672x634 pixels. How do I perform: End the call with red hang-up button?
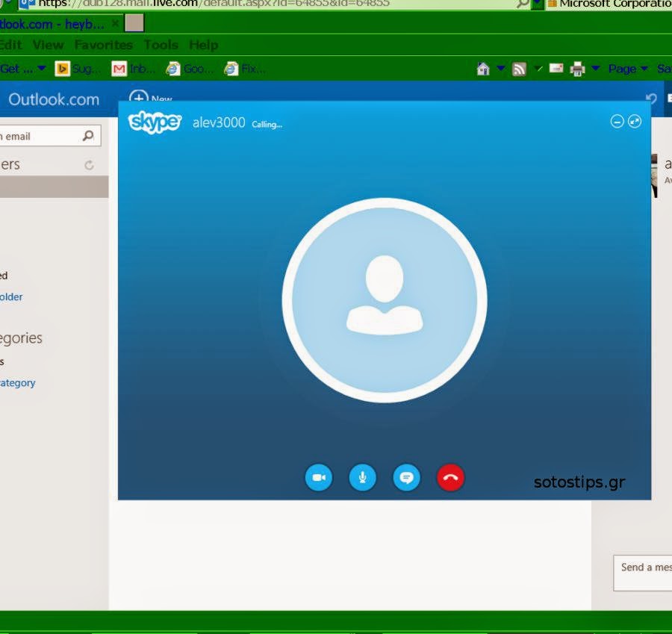(x=450, y=477)
